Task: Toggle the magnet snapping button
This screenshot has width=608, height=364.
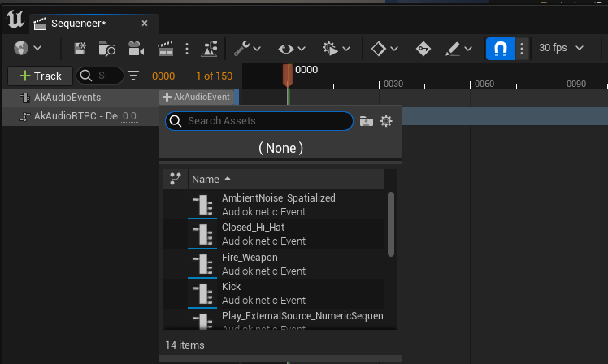Action: [x=501, y=49]
